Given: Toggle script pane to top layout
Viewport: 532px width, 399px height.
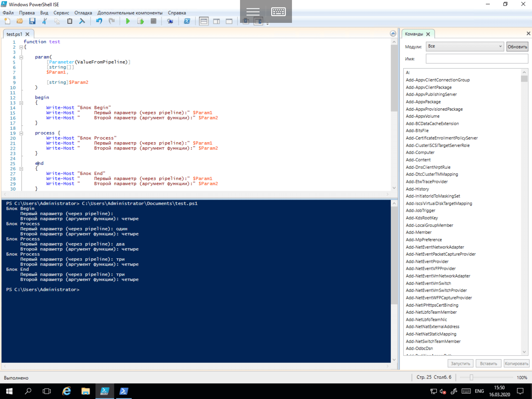Looking at the screenshot, I should 204,21.
